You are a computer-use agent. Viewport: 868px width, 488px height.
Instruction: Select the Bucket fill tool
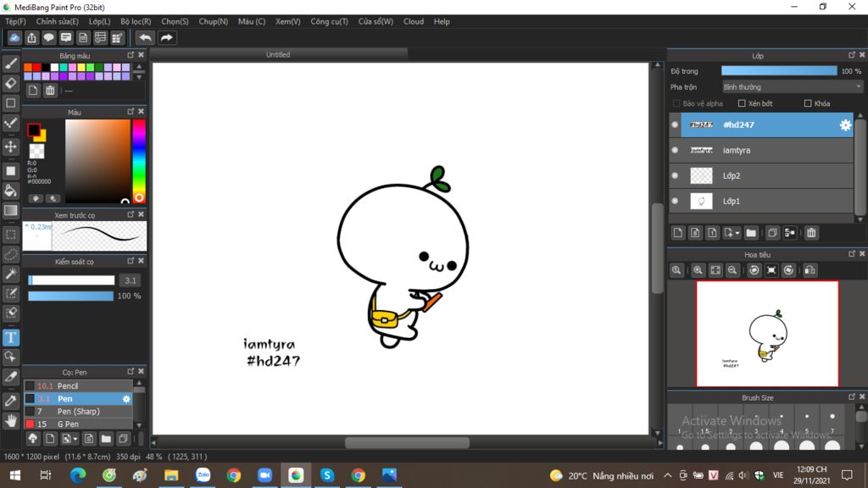coord(10,191)
